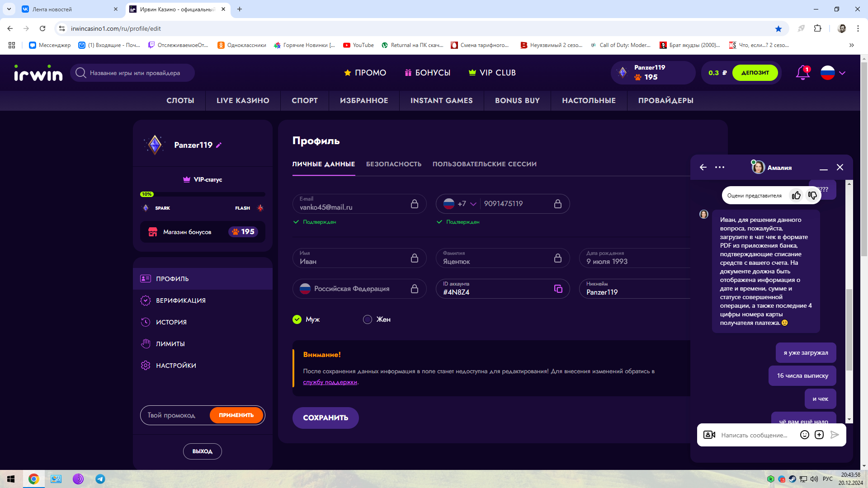Click the lock icon in country field
The image size is (868, 488).
click(415, 289)
